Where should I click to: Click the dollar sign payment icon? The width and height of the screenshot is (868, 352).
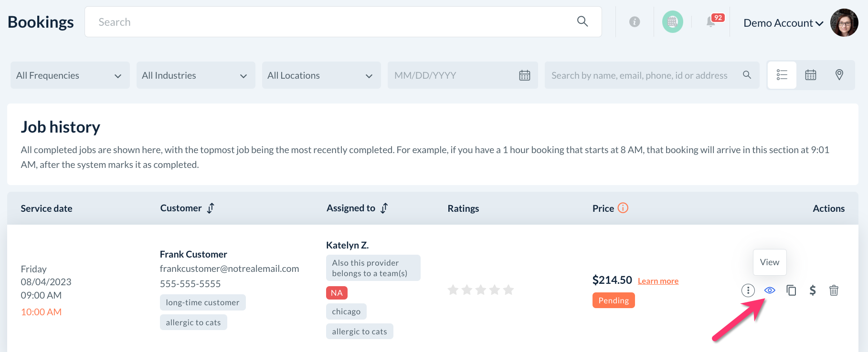pyautogui.click(x=813, y=290)
